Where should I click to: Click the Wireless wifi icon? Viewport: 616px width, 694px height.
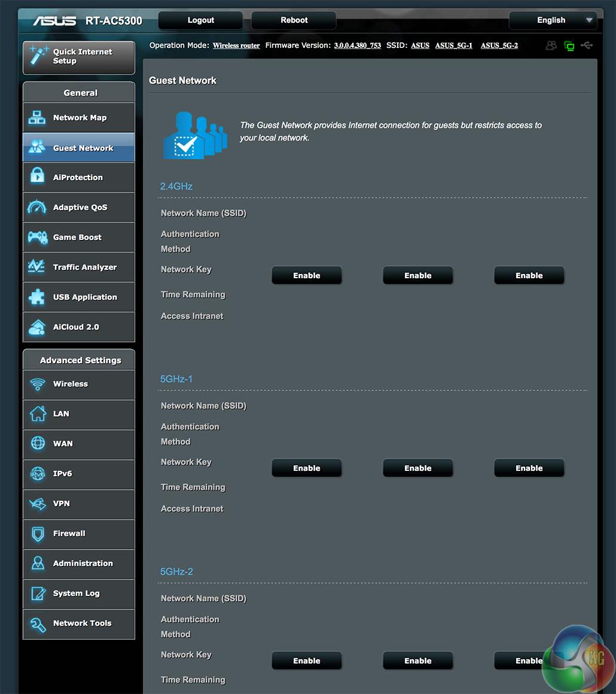coord(38,383)
